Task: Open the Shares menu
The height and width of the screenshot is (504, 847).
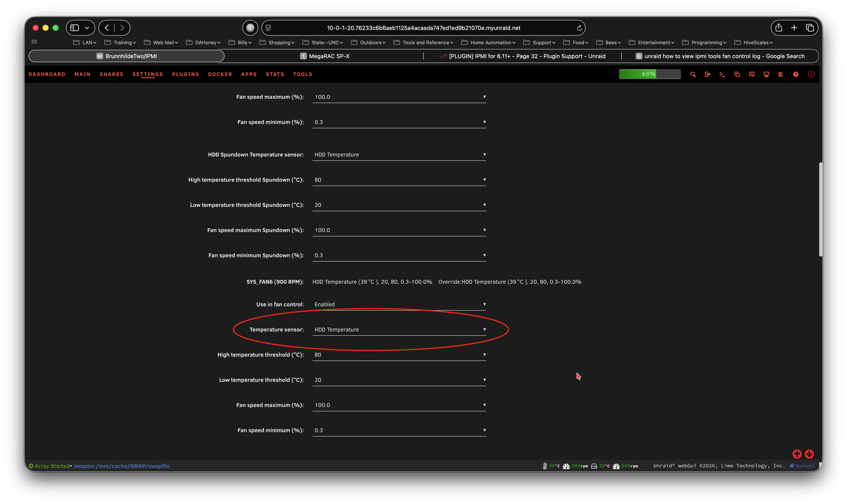Action: click(x=111, y=74)
